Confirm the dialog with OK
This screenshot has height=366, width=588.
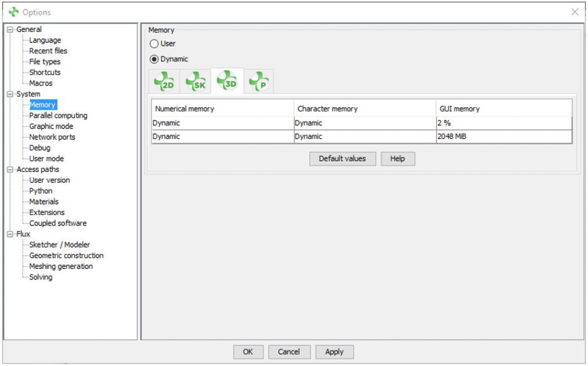(248, 351)
